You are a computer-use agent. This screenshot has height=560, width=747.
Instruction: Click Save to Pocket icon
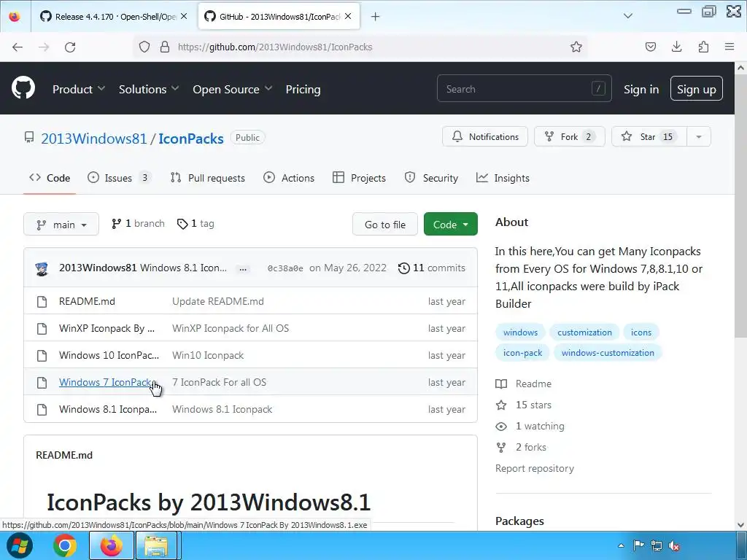click(x=650, y=47)
